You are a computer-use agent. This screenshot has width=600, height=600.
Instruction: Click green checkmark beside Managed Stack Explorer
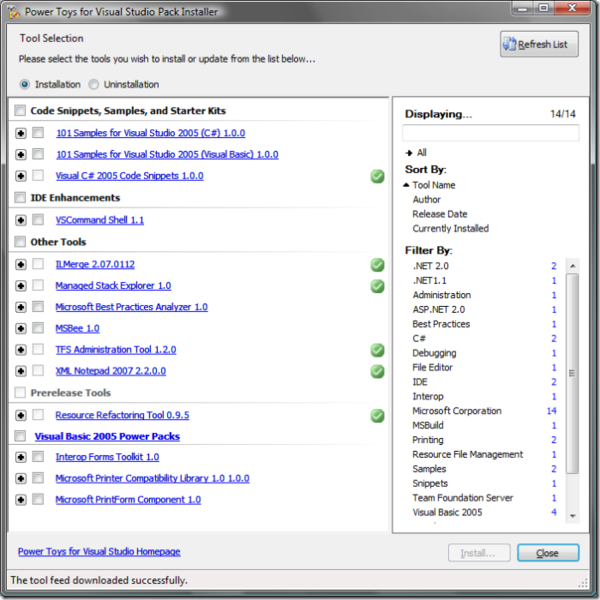coord(377,286)
